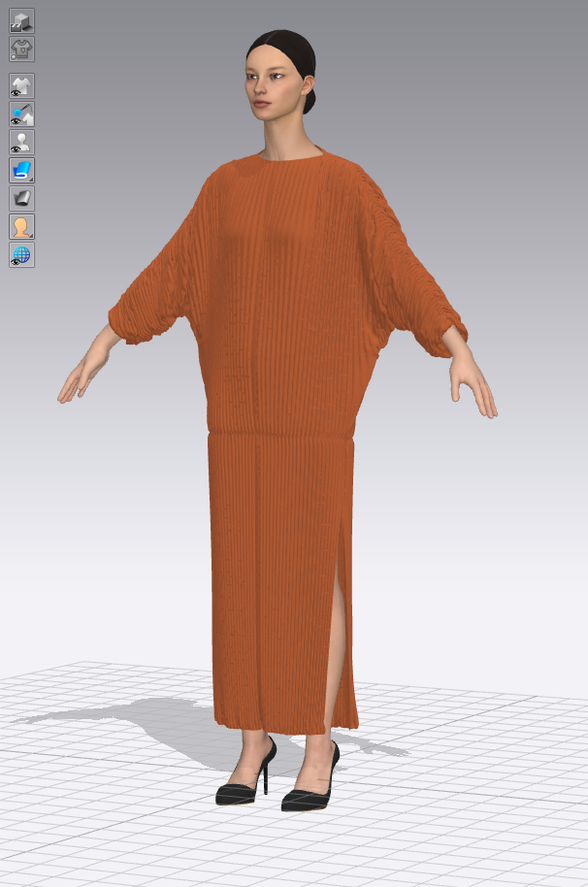This screenshot has width=588, height=887.
Task: Toggle the white T-shirt garment visibility
Action: click(21, 86)
